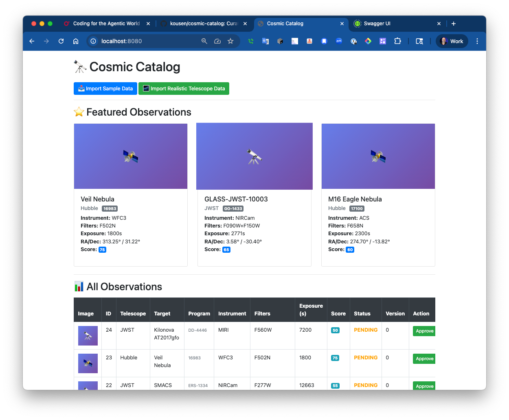The image size is (509, 420).
Task: Click the M16 Eagle Nebula card title
Action: [x=355, y=199]
